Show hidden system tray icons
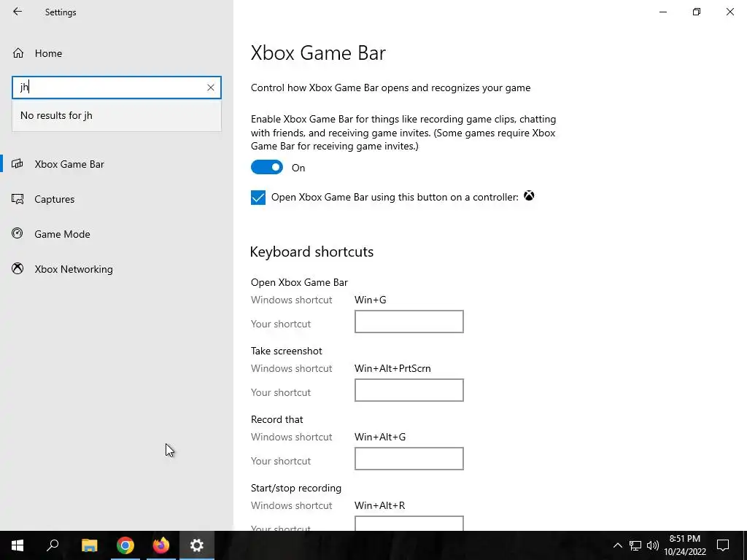Image resolution: width=747 pixels, height=560 pixels. 617,545
